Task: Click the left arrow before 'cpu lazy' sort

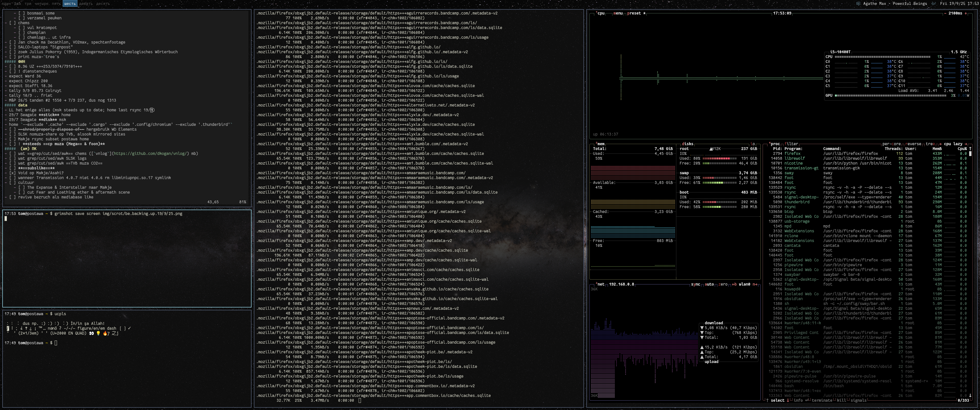Action: pyautogui.click(x=941, y=144)
